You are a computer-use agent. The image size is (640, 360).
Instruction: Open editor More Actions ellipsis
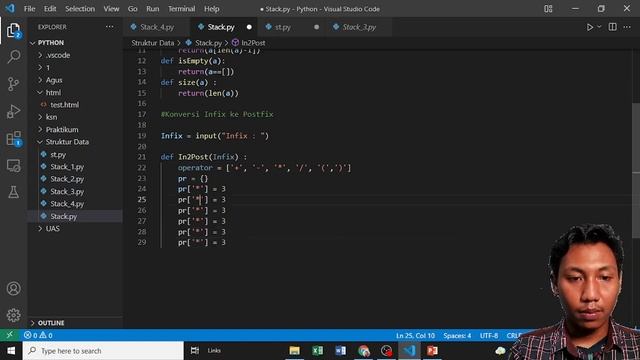(x=627, y=27)
